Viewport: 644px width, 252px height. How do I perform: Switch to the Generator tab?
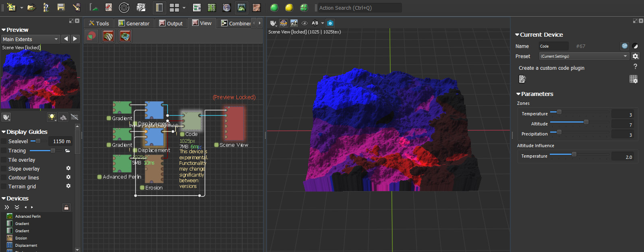tap(134, 23)
